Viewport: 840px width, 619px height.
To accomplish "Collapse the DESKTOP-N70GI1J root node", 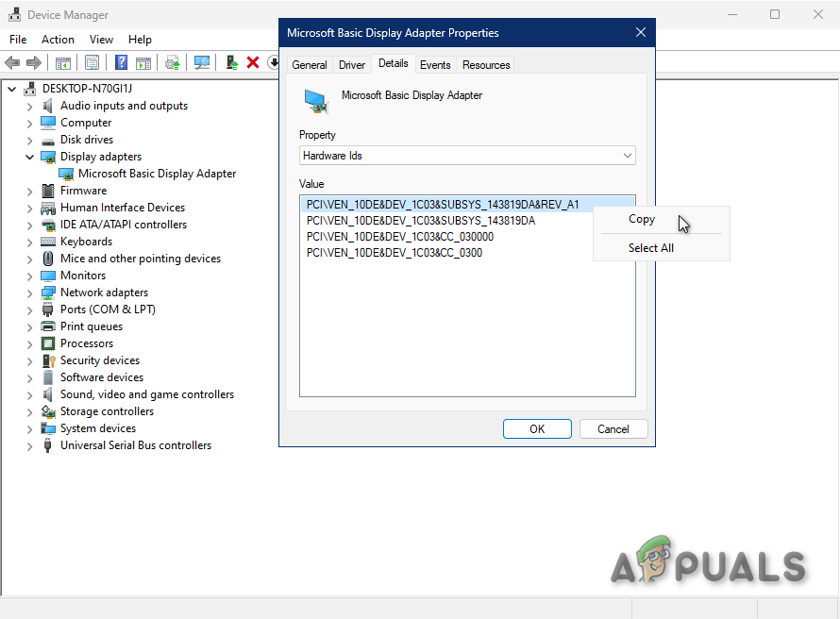I will [x=11, y=89].
